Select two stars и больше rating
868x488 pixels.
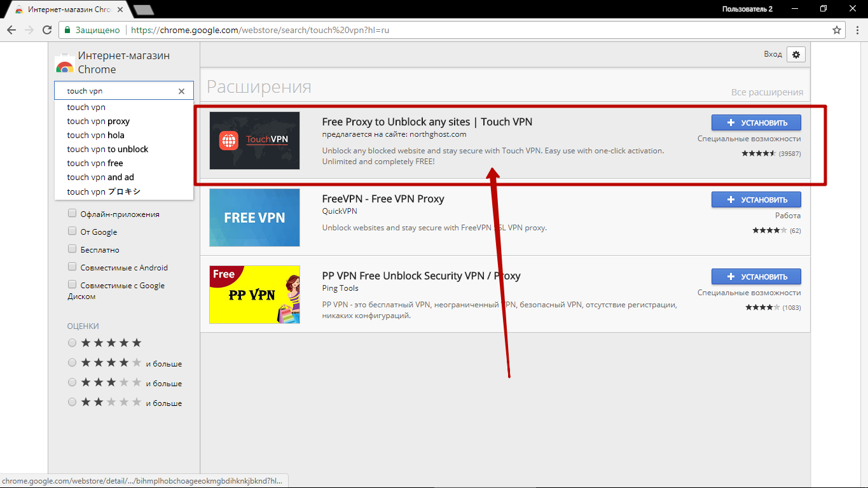[x=72, y=403]
